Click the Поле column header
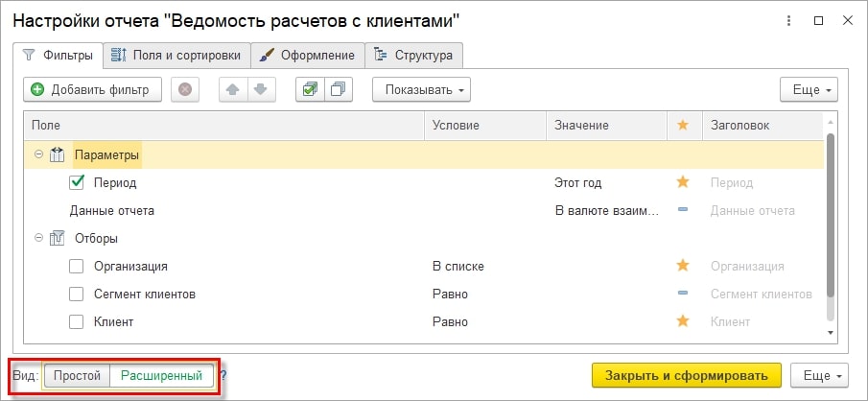 coord(224,125)
